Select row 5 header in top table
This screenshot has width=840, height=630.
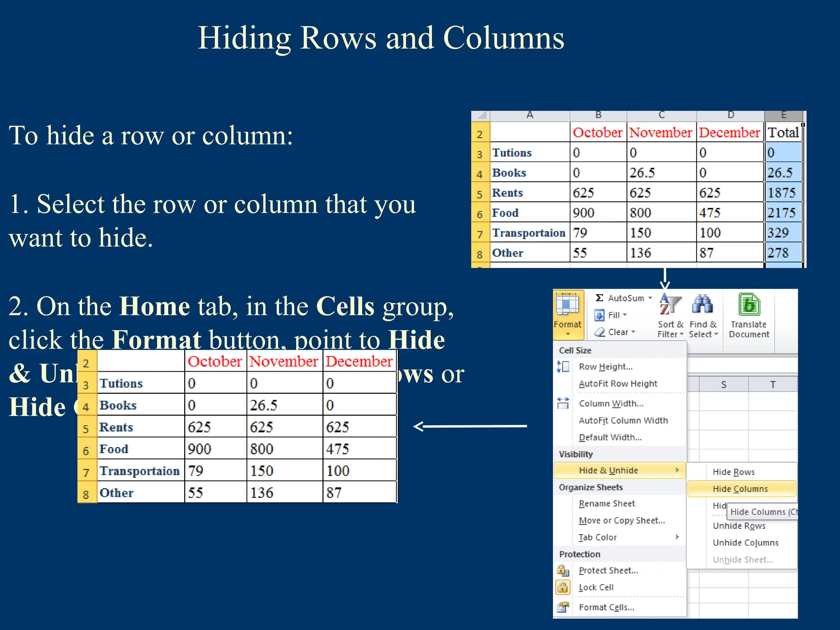click(480, 193)
